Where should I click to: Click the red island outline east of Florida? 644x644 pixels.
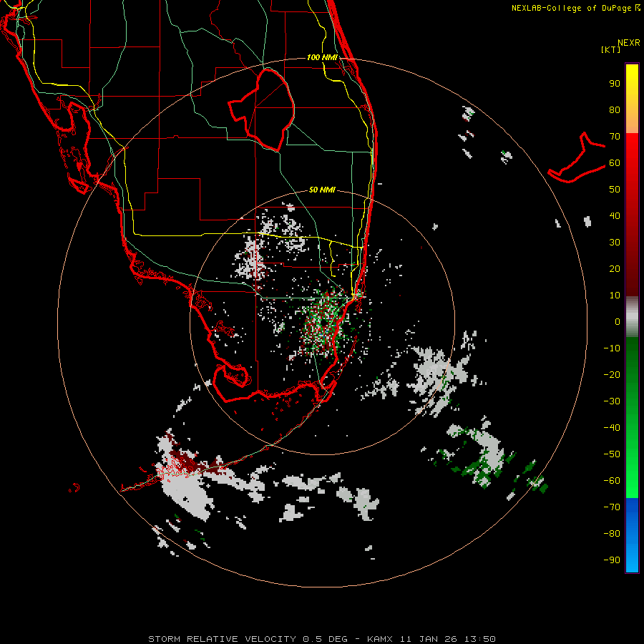point(576,158)
